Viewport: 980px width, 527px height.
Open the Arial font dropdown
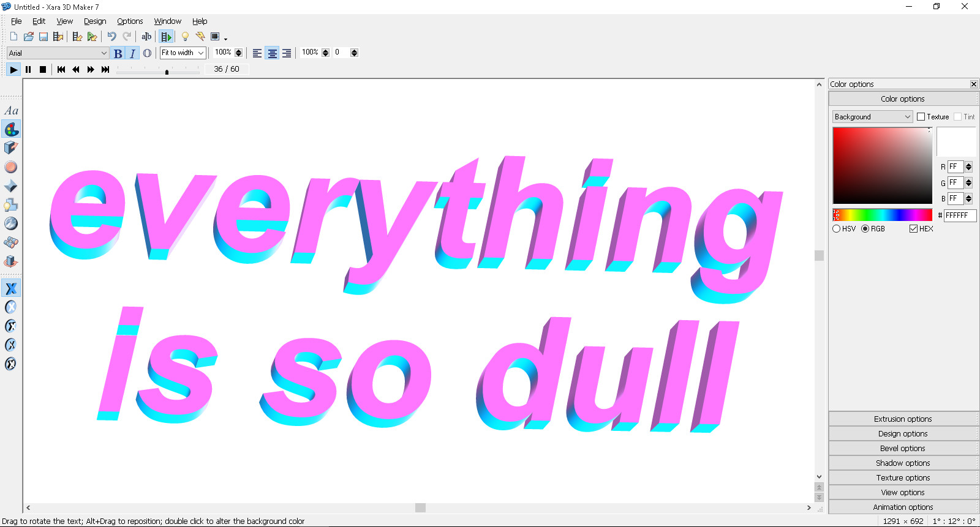(x=58, y=53)
